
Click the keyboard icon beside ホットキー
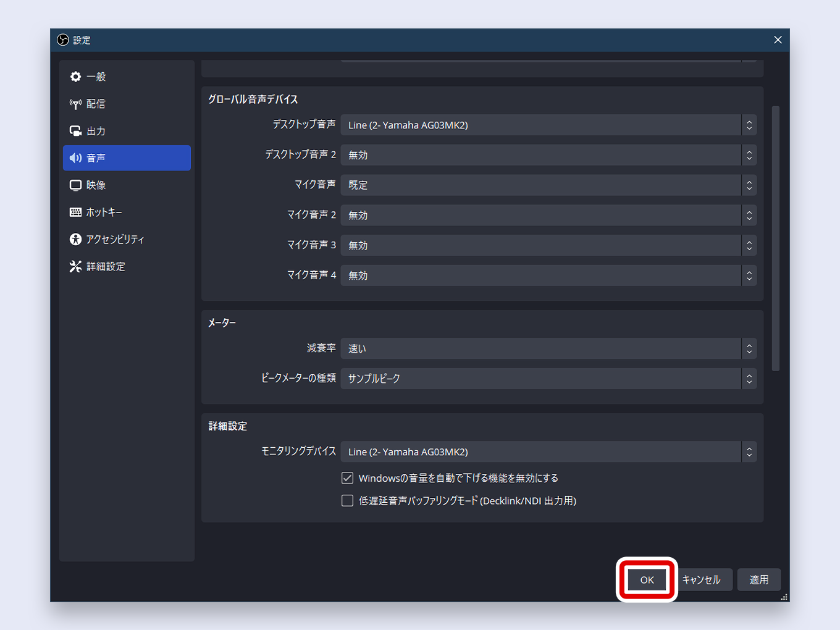click(x=75, y=212)
